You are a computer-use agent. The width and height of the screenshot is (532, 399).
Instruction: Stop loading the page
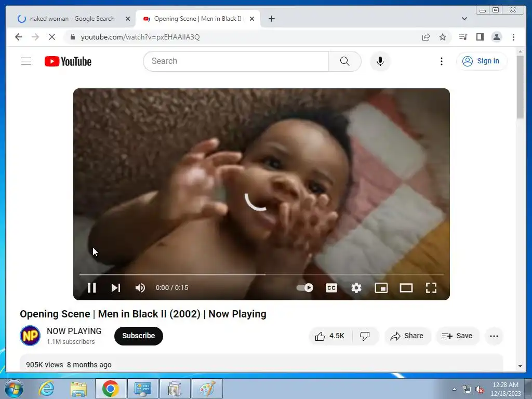(x=52, y=37)
